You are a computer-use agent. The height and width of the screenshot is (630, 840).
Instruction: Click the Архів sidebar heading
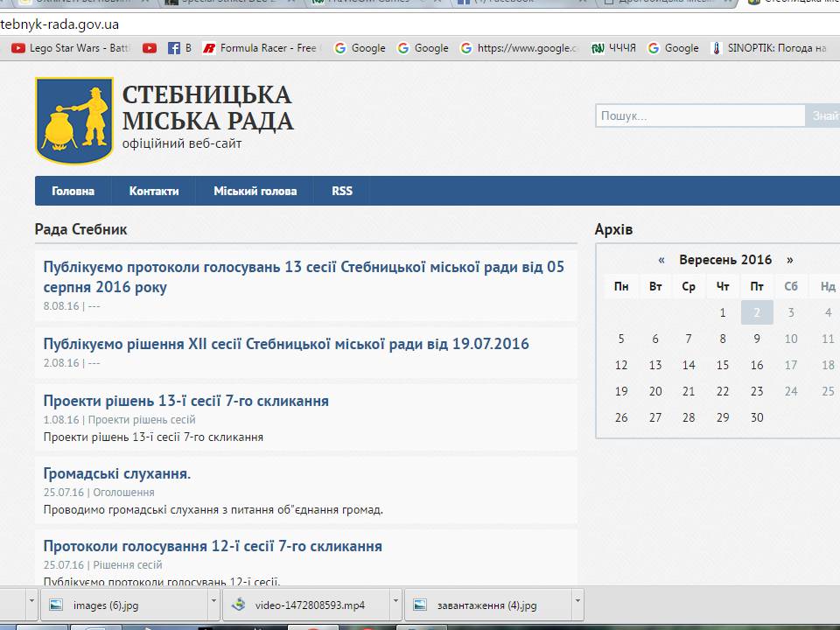point(614,229)
